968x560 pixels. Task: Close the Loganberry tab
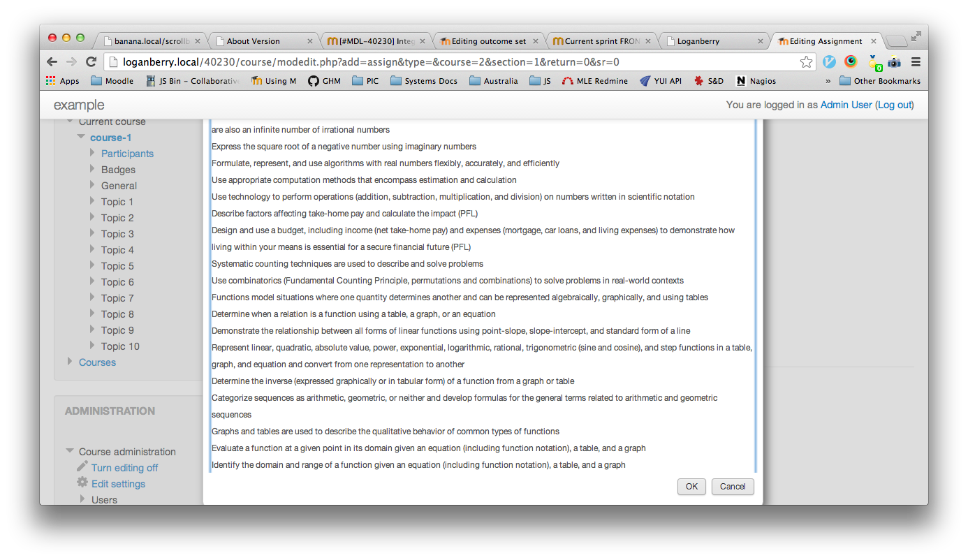pos(761,41)
